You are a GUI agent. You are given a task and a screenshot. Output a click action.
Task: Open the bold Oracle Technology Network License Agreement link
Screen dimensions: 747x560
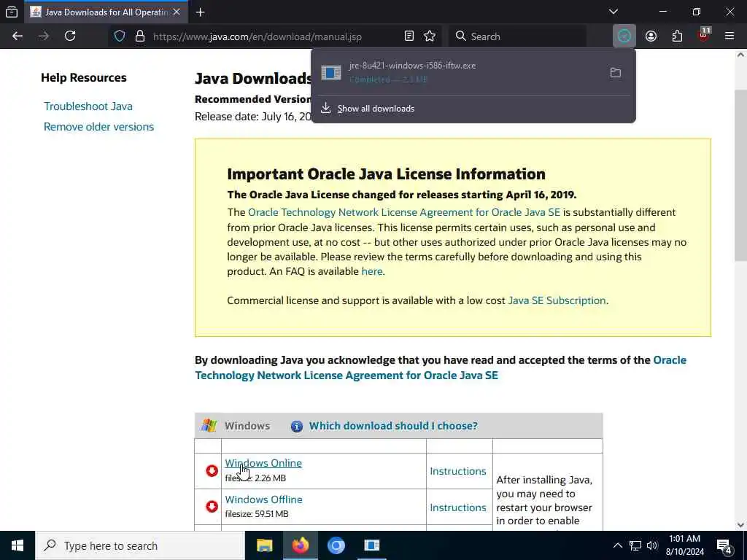(x=441, y=367)
